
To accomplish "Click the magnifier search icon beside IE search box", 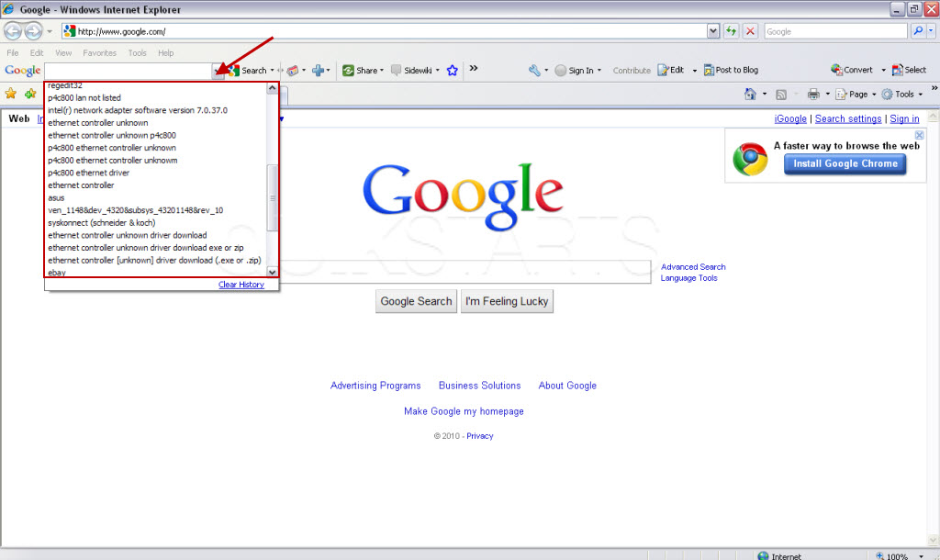I will pos(918,31).
